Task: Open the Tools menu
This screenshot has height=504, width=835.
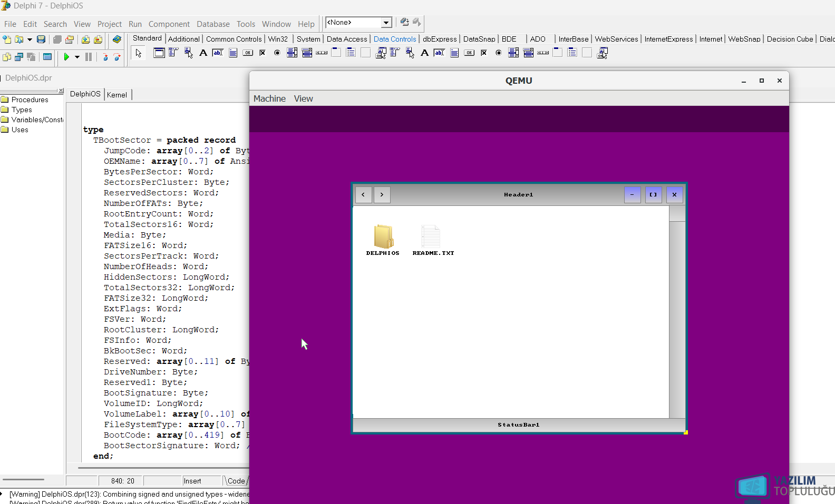Action: pyautogui.click(x=246, y=24)
